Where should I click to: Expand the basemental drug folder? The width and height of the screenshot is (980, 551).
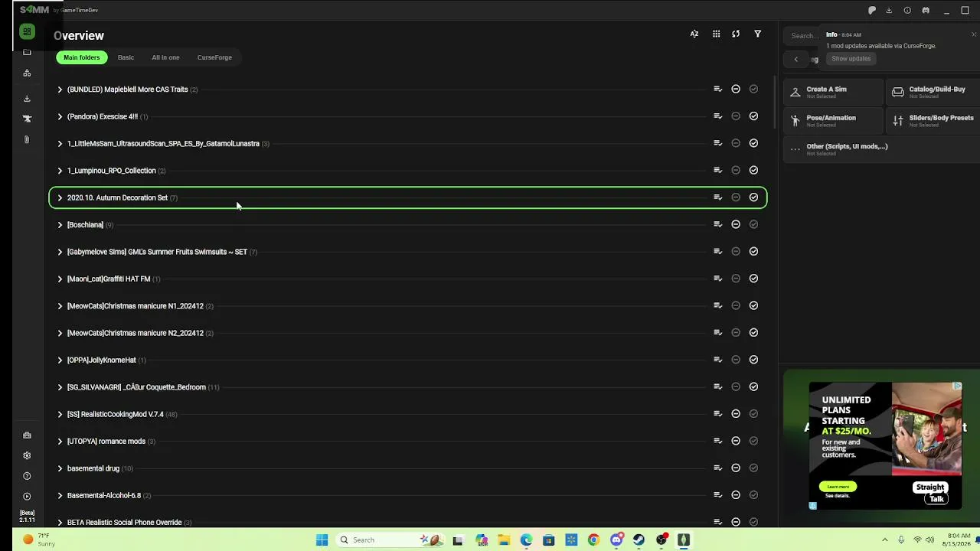60,468
